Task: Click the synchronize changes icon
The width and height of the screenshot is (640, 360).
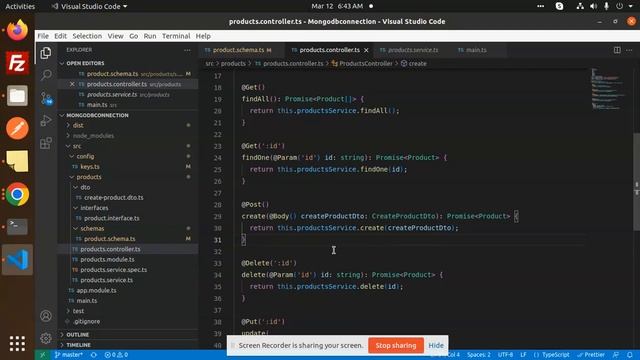Action: 94,355
